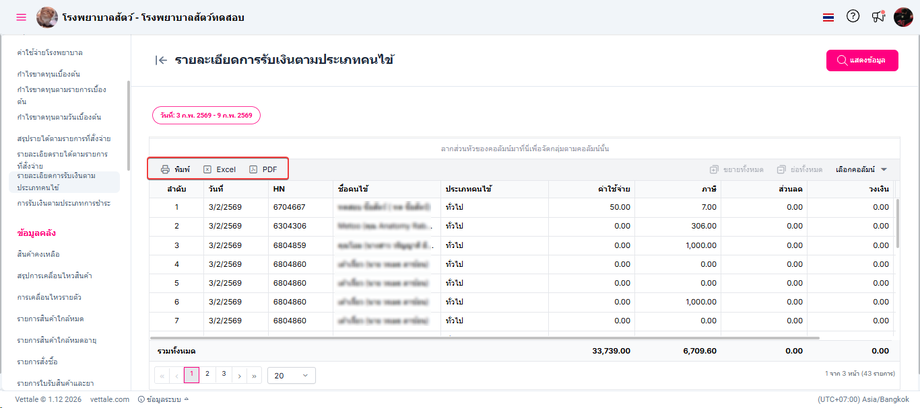Screen dimensions: 920x408
Task: Expand ข้อมูลระบบ in the footer
Action: click(x=163, y=400)
